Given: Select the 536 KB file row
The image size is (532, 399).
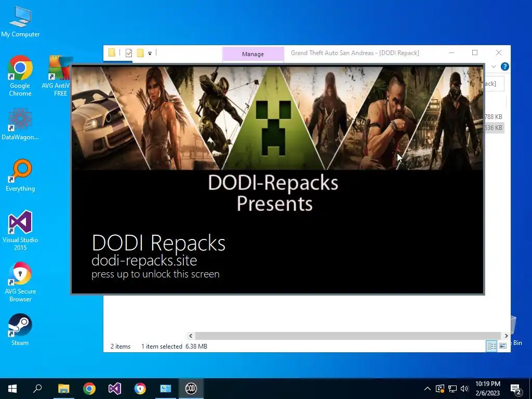Looking at the screenshot, I should pyautogui.click(x=495, y=128).
